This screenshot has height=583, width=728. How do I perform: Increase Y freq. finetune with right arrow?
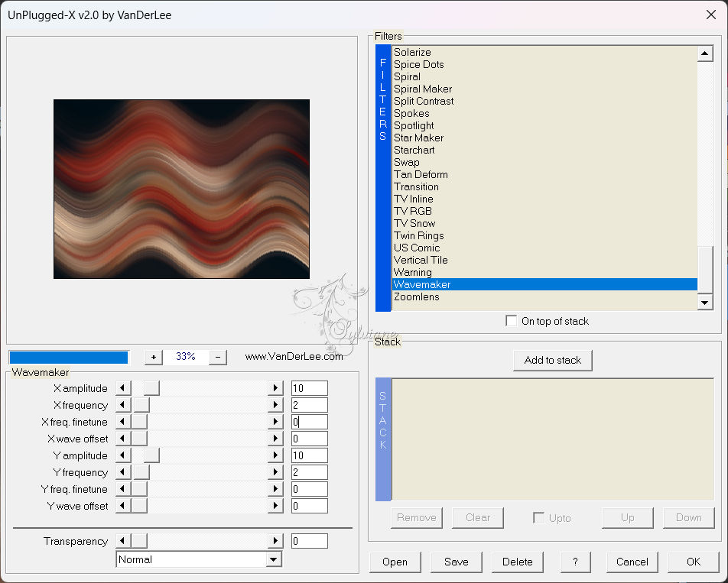[x=275, y=489]
